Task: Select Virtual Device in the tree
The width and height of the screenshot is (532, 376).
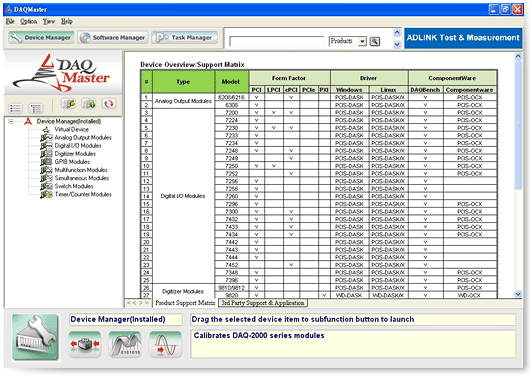Action: [x=72, y=129]
